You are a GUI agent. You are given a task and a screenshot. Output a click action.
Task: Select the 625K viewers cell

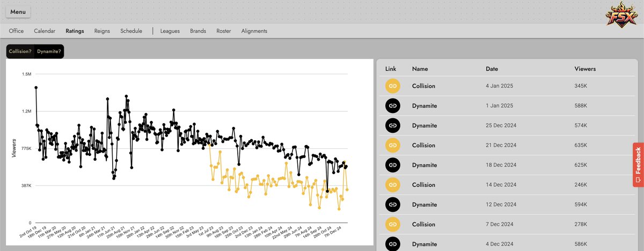click(581, 165)
